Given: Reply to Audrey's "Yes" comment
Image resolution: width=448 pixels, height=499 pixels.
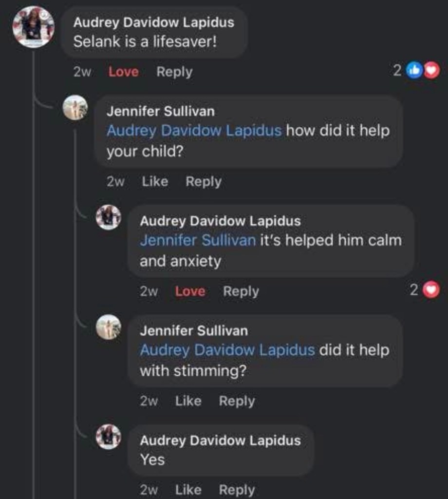Looking at the screenshot, I should [237, 490].
